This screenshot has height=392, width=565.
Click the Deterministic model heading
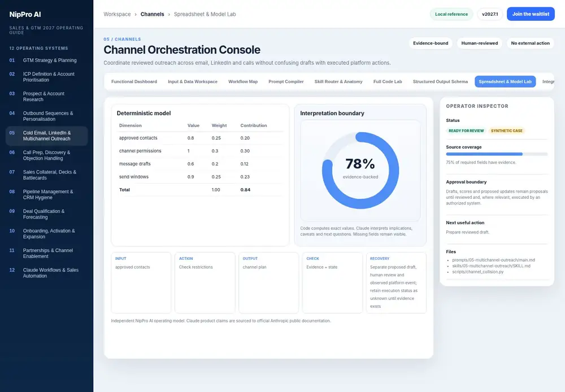(x=144, y=113)
